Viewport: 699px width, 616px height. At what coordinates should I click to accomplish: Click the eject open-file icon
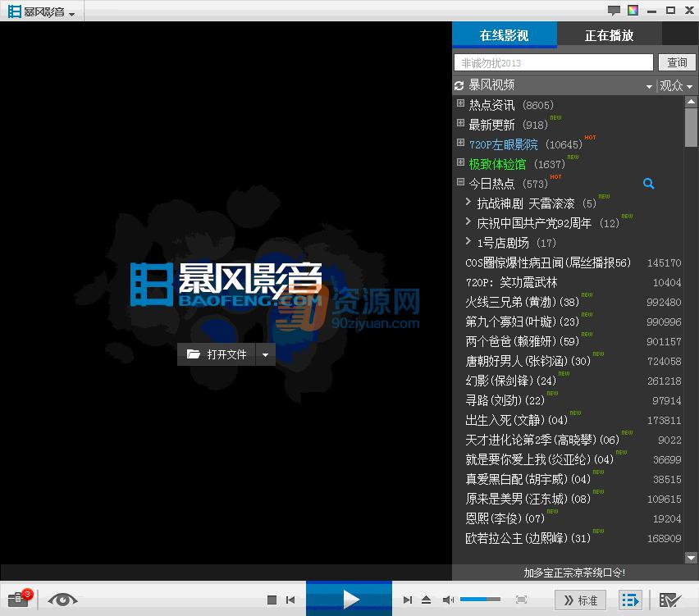(x=426, y=600)
